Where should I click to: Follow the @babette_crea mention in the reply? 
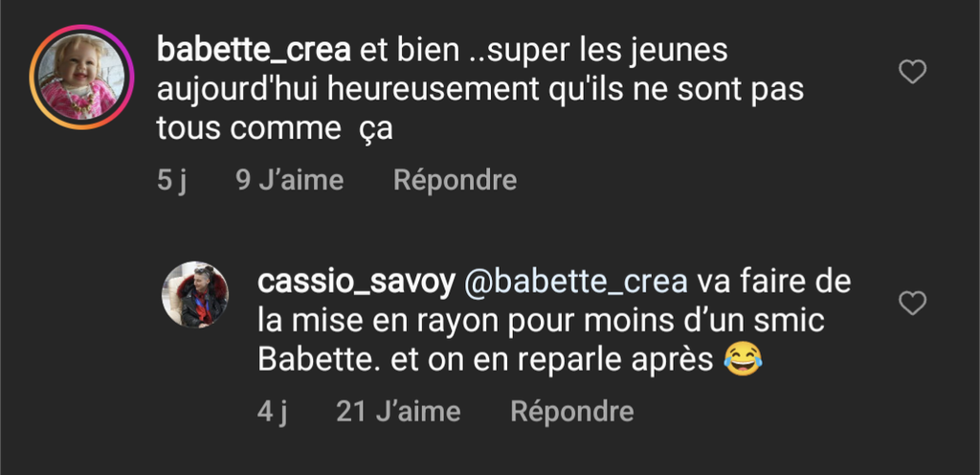coord(575,282)
